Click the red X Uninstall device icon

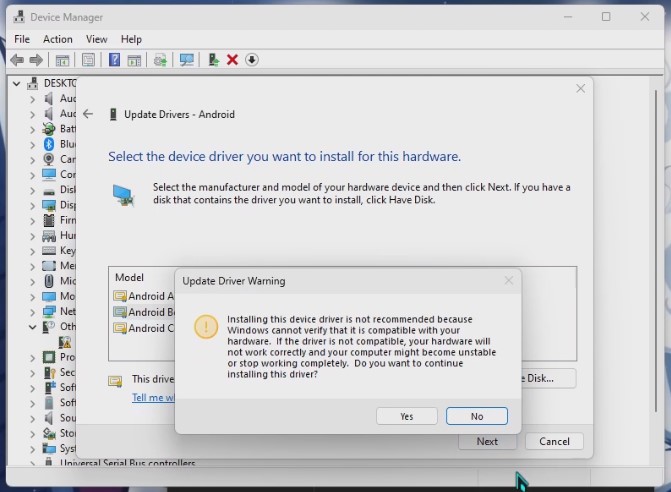pos(232,60)
